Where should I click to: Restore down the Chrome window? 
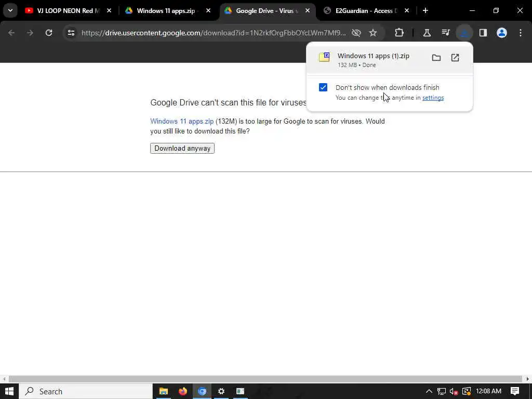click(x=496, y=10)
